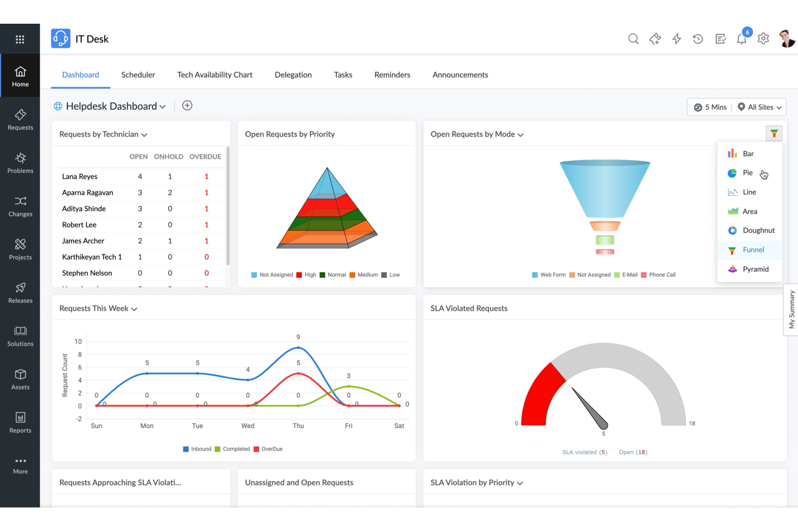This screenshot has width=798, height=532.
Task: Select Pie chart type from the menu
Action: 747,172
